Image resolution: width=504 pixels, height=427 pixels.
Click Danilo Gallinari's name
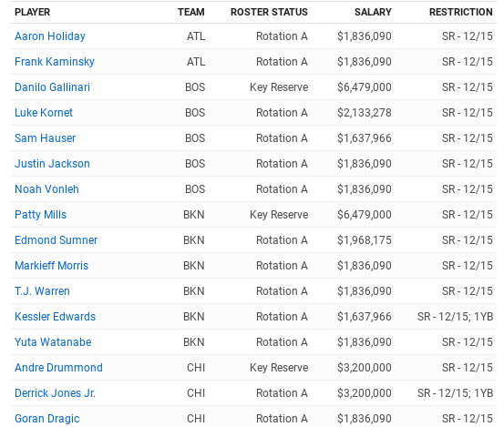click(x=52, y=87)
